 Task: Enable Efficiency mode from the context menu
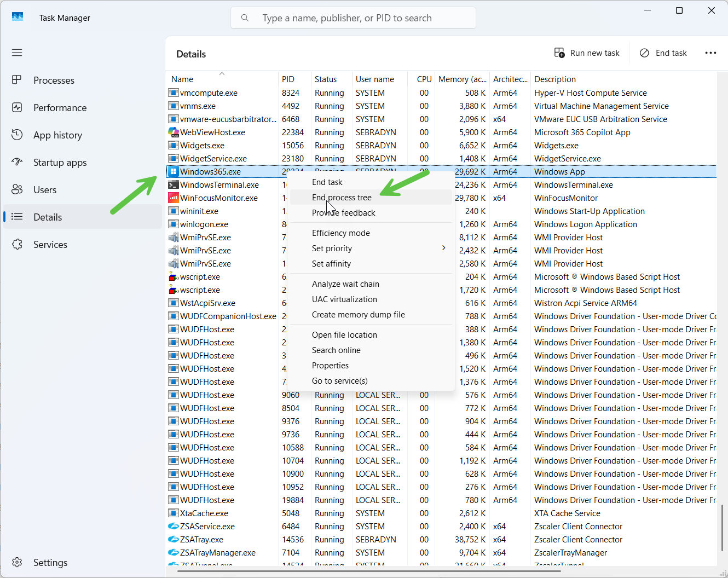click(371, 233)
